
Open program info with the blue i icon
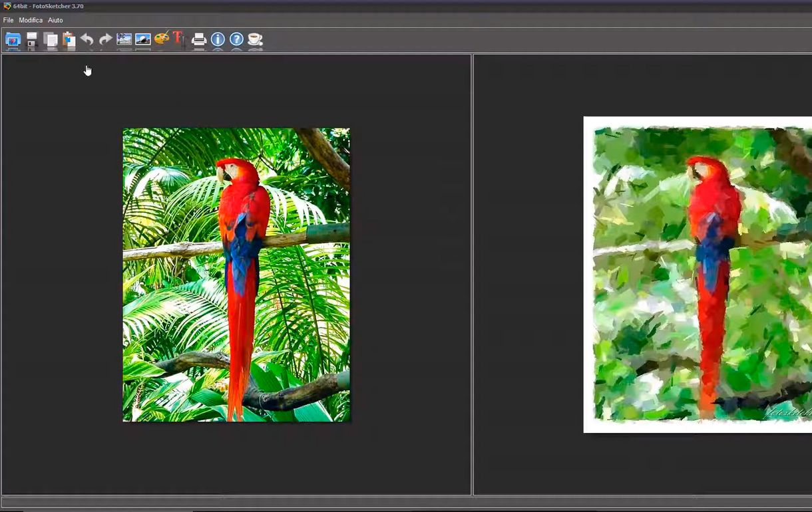coord(218,40)
